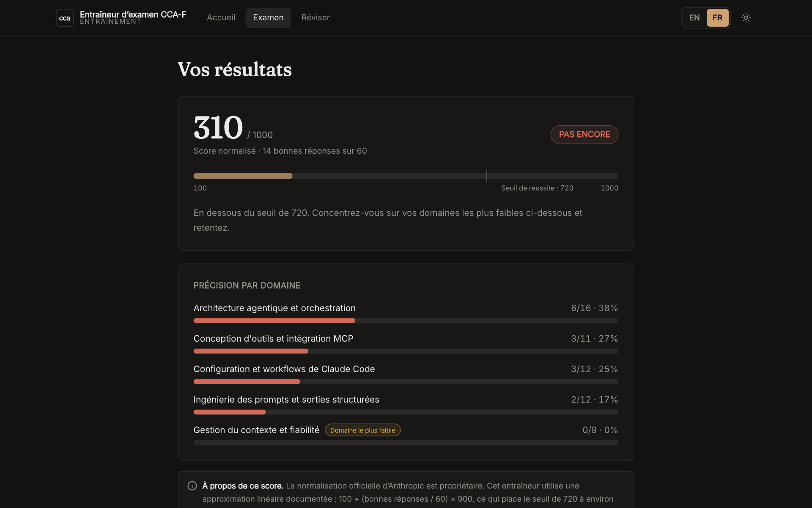Click the Domaine le plus faible badge
812x508 pixels.
tap(362, 430)
